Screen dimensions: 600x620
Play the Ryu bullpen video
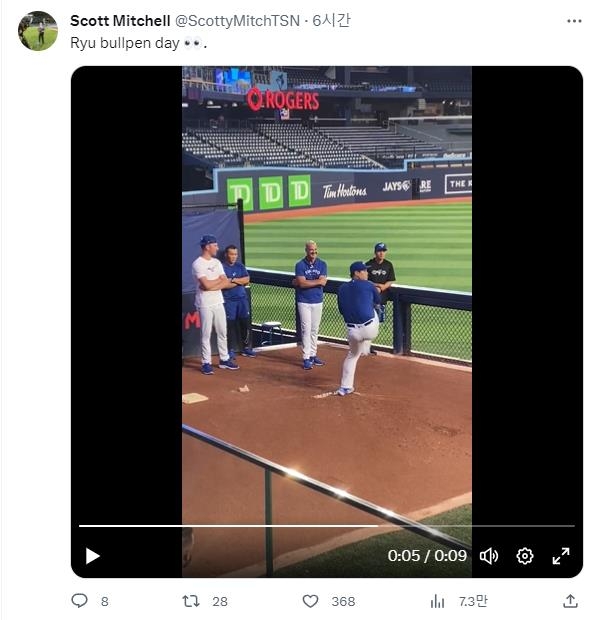(92, 556)
